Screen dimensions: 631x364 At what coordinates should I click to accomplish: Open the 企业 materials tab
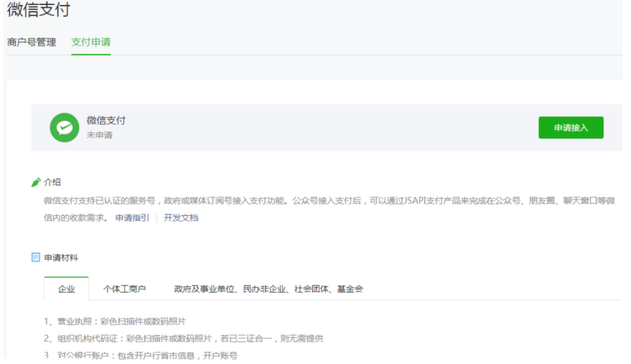pos(66,289)
